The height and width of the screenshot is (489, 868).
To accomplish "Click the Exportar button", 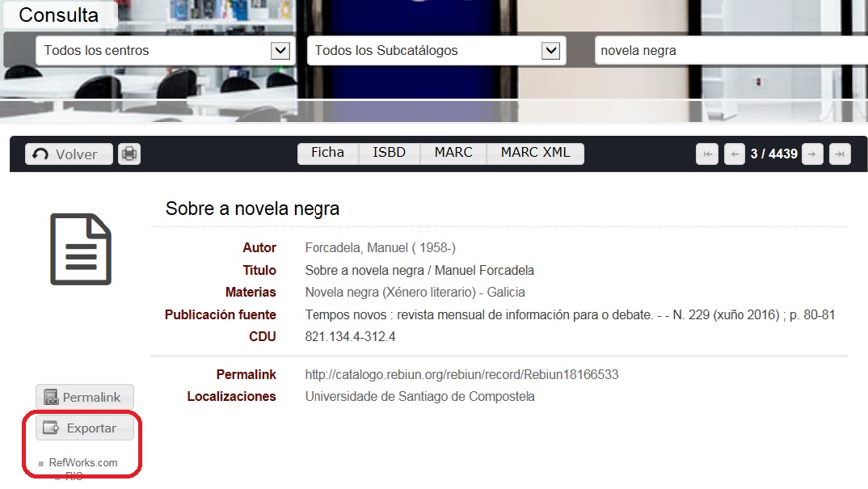I will click(x=85, y=428).
